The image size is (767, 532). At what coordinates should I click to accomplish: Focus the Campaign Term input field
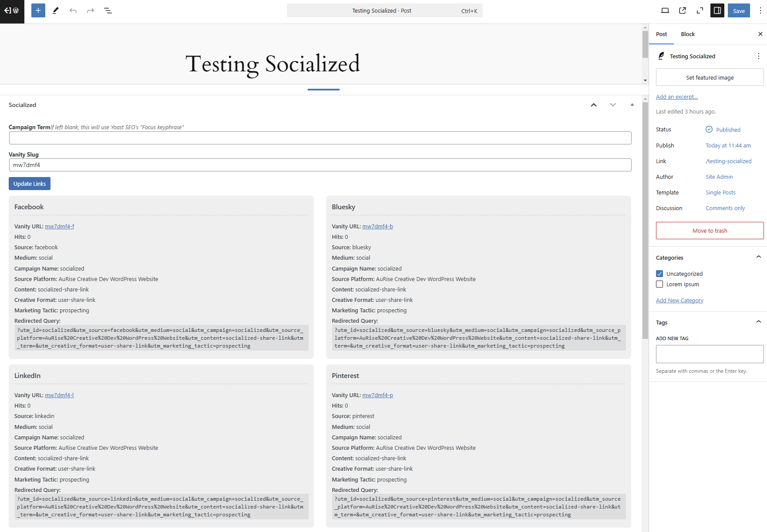coord(320,138)
